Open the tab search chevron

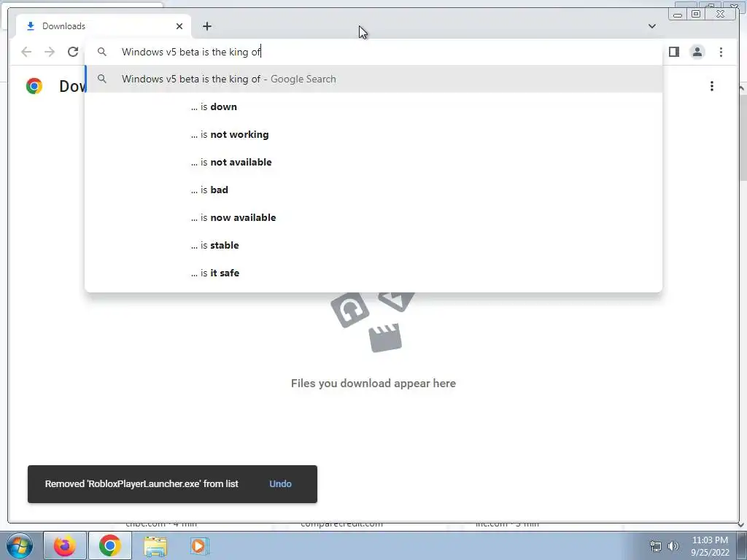651,26
